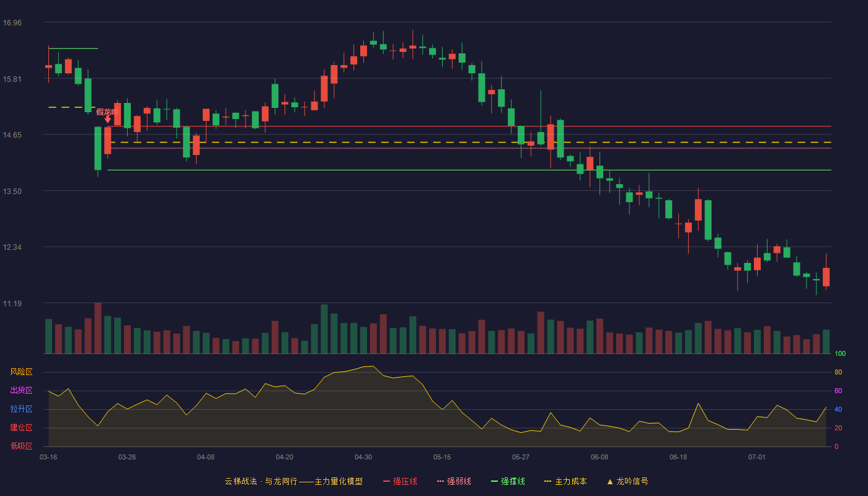Image resolution: width=868 pixels, height=496 pixels.
Task: Click the red dash icon of 强压线
Action: pos(386,481)
